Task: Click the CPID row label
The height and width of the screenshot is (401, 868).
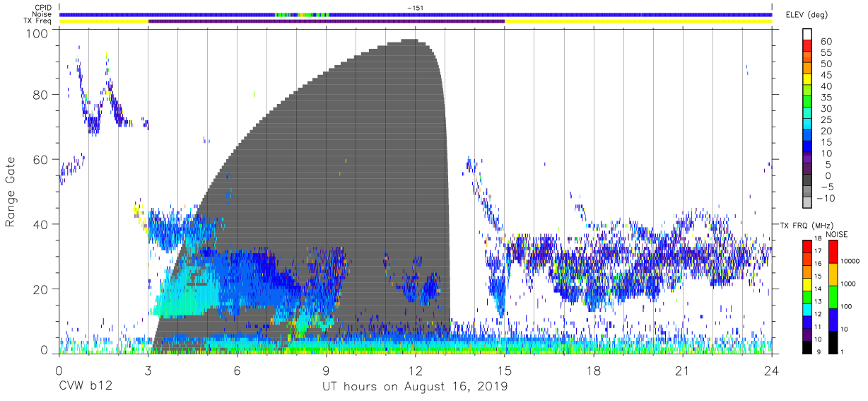Action: point(42,7)
